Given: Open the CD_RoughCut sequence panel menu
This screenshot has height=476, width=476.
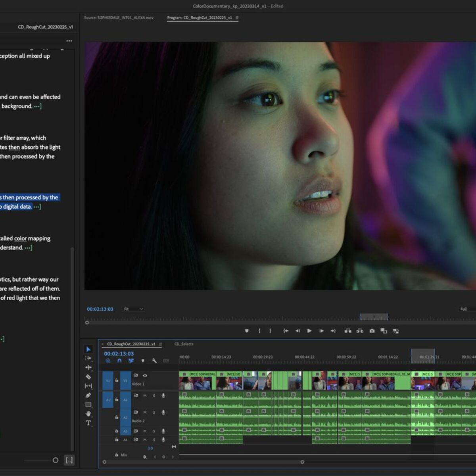Looking at the screenshot, I should coord(160,344).
